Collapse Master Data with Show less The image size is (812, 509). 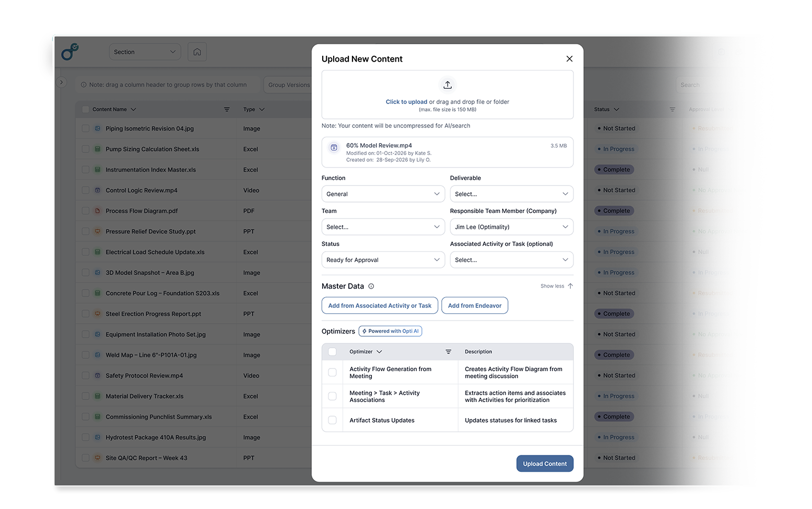tap(557, 286)
